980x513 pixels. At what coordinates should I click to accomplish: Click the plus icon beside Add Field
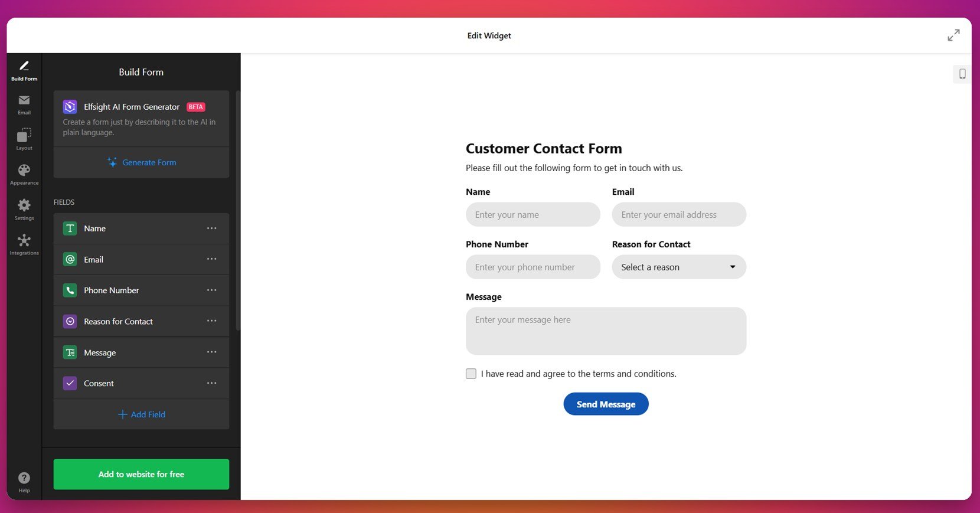click(x=123, y=414)
